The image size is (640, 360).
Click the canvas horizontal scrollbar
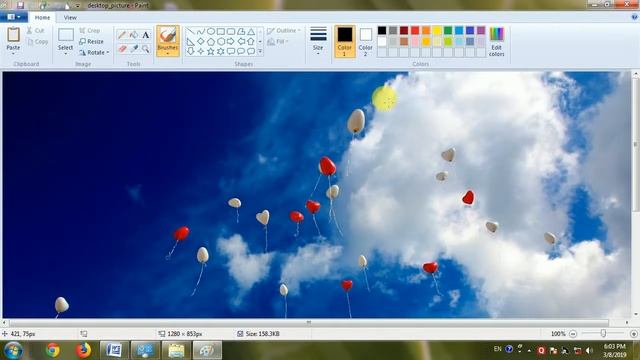(309, 322)
